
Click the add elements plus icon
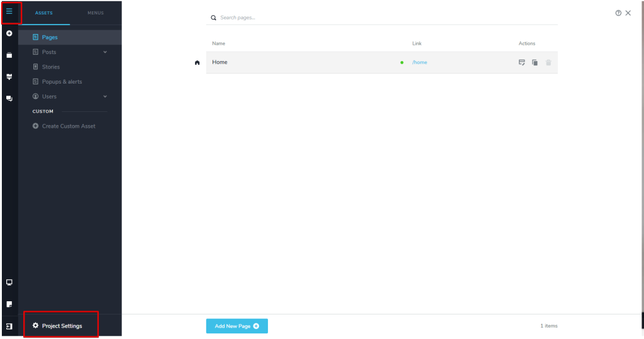pyautogui.click(x=9, y=33)
